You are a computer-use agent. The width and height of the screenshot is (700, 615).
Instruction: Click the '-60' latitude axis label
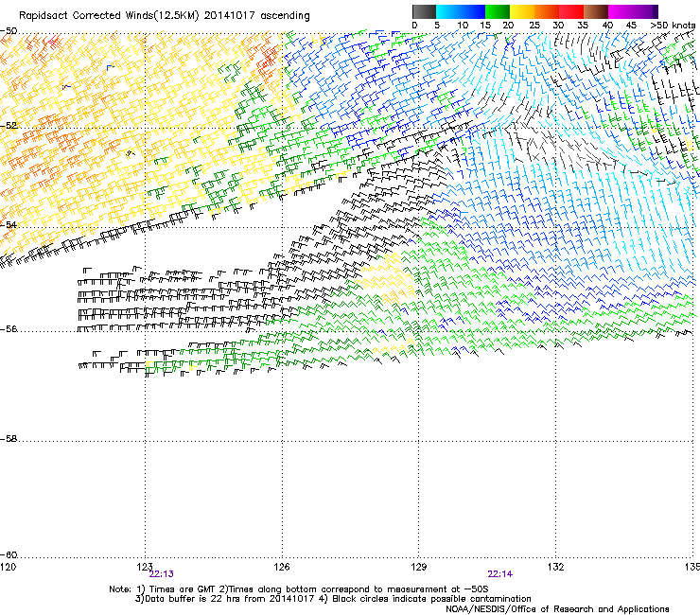(x=9, y=555)
